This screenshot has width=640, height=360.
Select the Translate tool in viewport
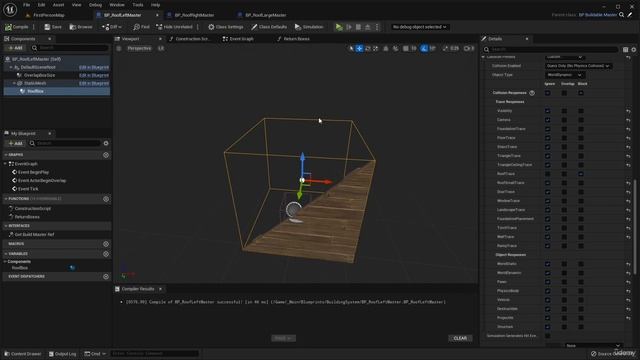[x=359, y=49]
